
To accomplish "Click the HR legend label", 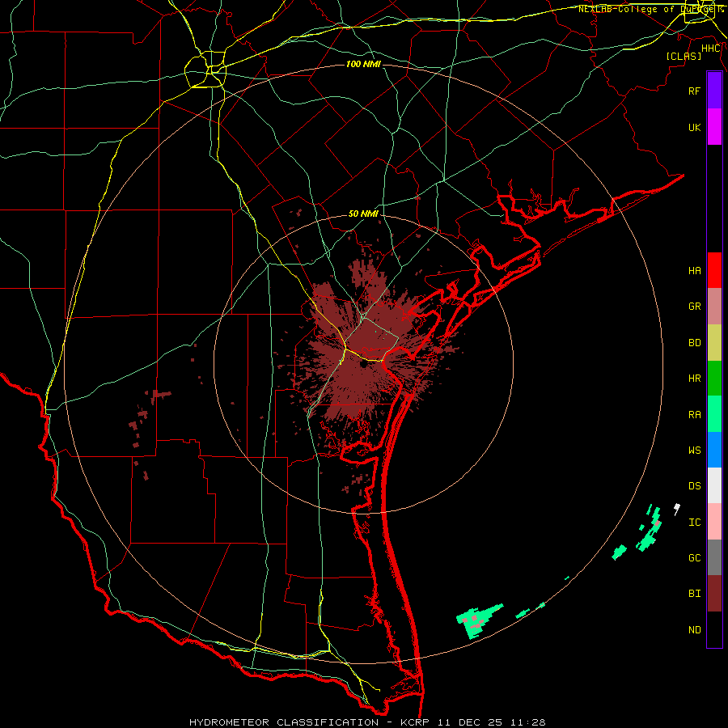I will pyautogui.click(x=694, y=379).
